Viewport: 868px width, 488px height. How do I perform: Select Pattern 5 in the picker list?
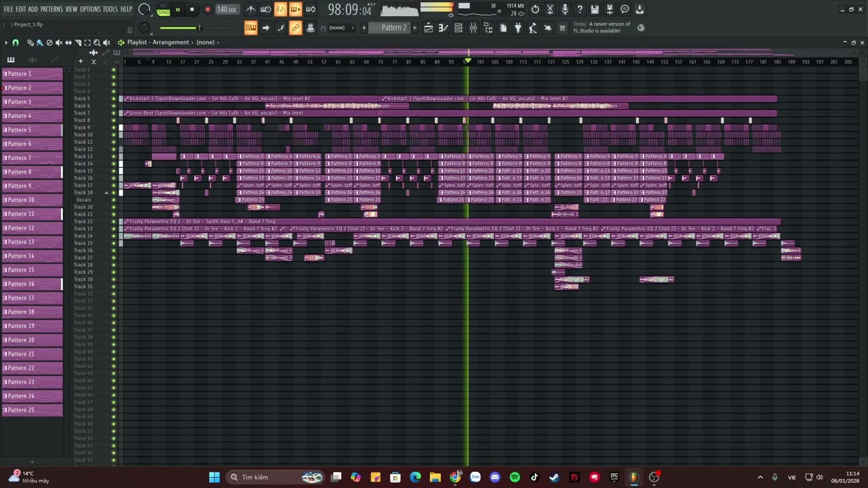pyautogui.click(x=32, y=129)
